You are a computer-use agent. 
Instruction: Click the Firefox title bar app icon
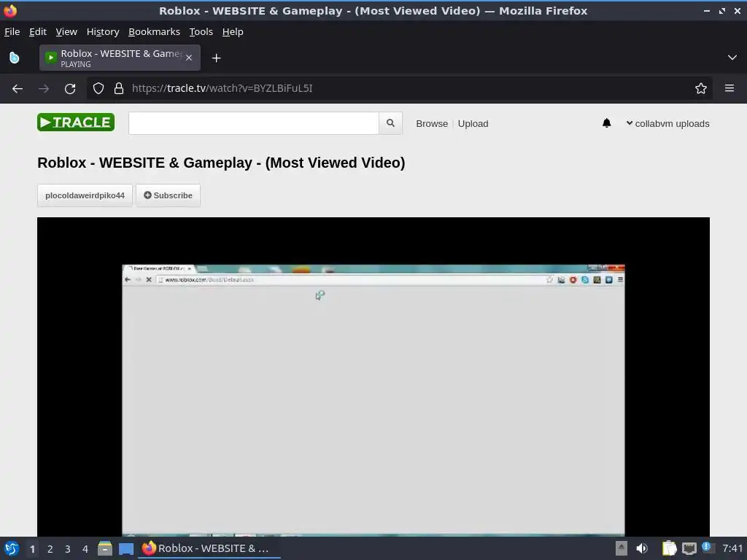[10, 10]
